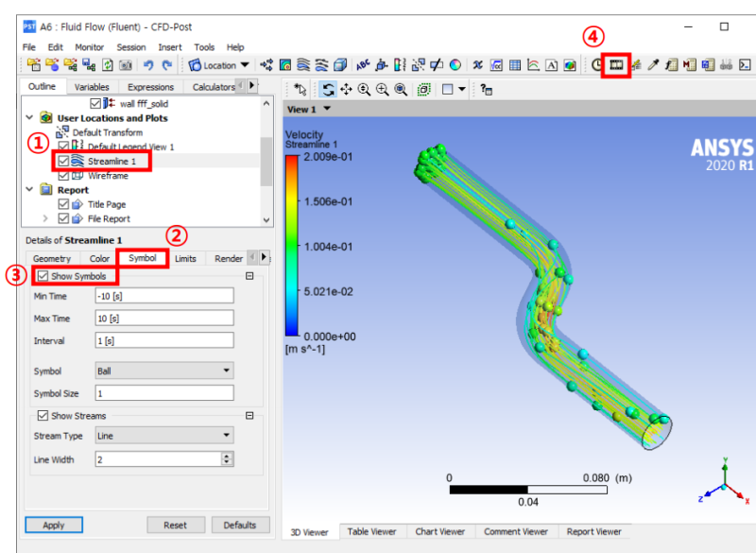The image size is (756, 553).
Task: Switch to the Color details tab
Action: pos(99,258)
